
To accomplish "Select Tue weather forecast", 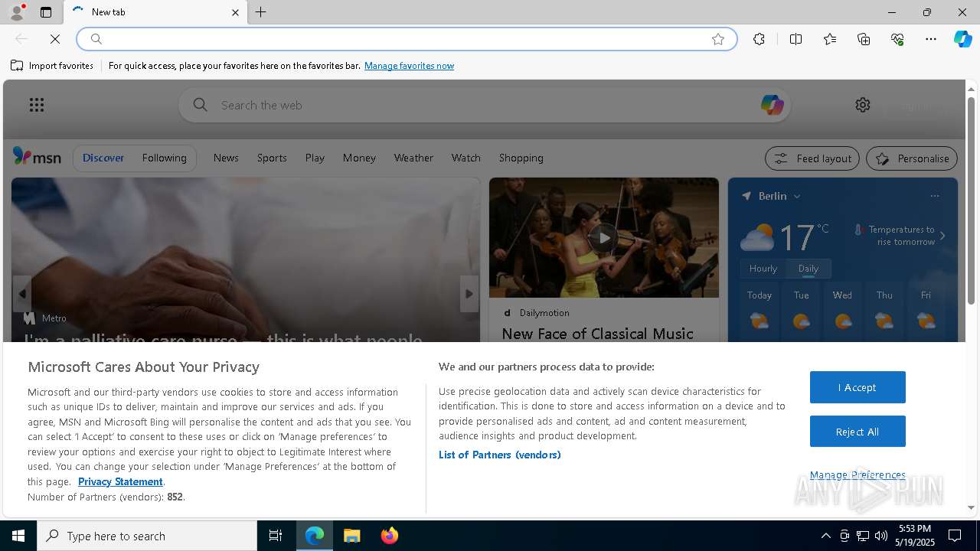I will point(802,310).
